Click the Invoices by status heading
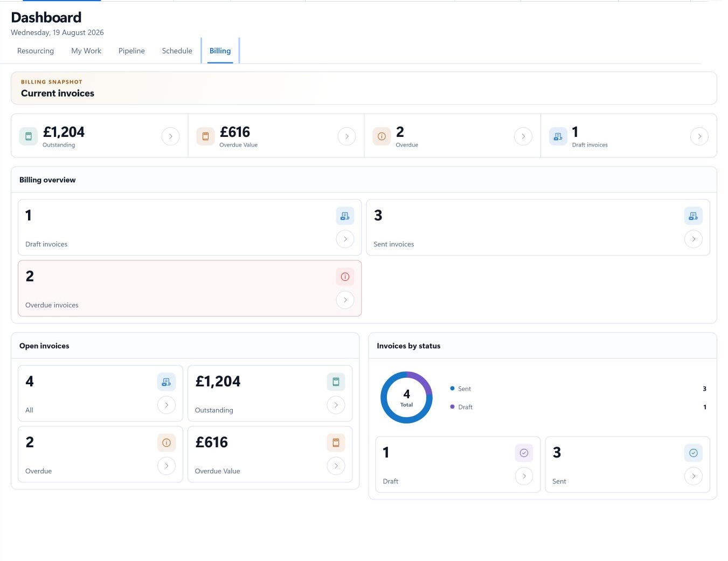The width and height of the screenshot is (728, 561). coord(408,346)
